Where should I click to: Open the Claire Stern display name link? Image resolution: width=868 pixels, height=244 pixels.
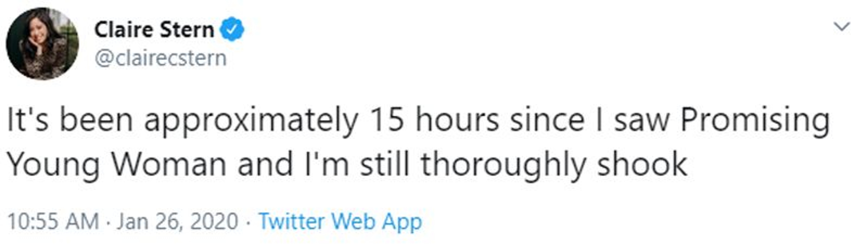(154, 30)
